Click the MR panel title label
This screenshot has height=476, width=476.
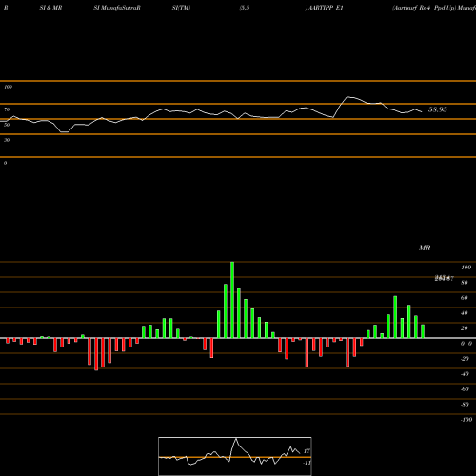pyautogui.click(x=425, y=248)
